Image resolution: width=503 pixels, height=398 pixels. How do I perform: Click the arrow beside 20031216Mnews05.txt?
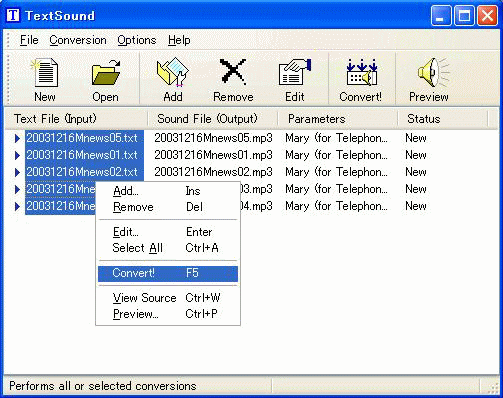click(x=17, y=138)
